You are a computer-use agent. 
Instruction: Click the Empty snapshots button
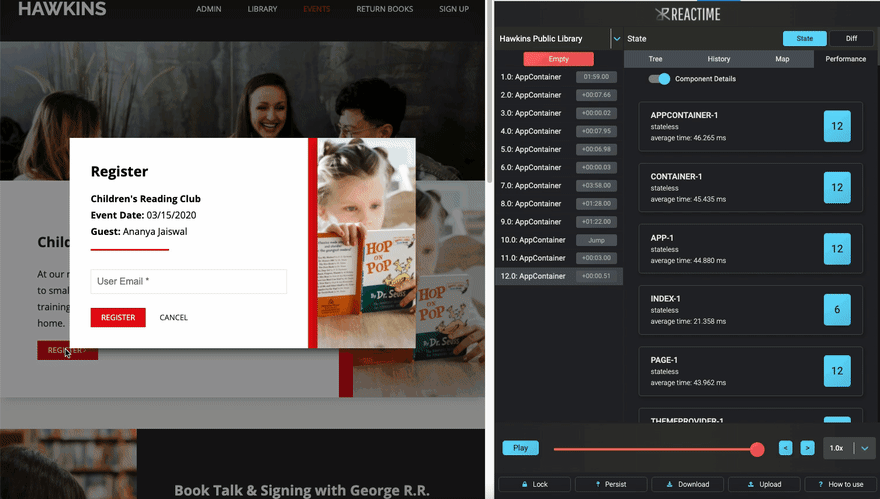tap(558, 59)
